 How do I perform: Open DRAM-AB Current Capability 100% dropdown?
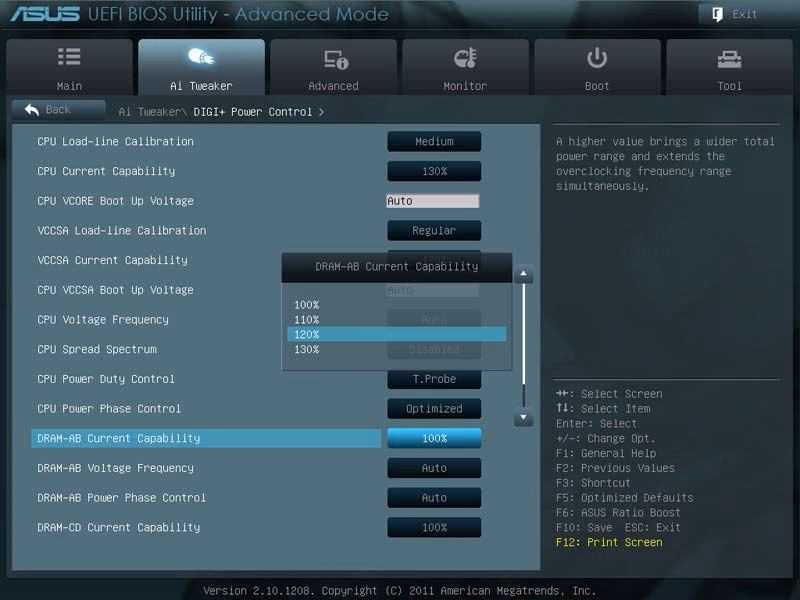pos(434,438)
